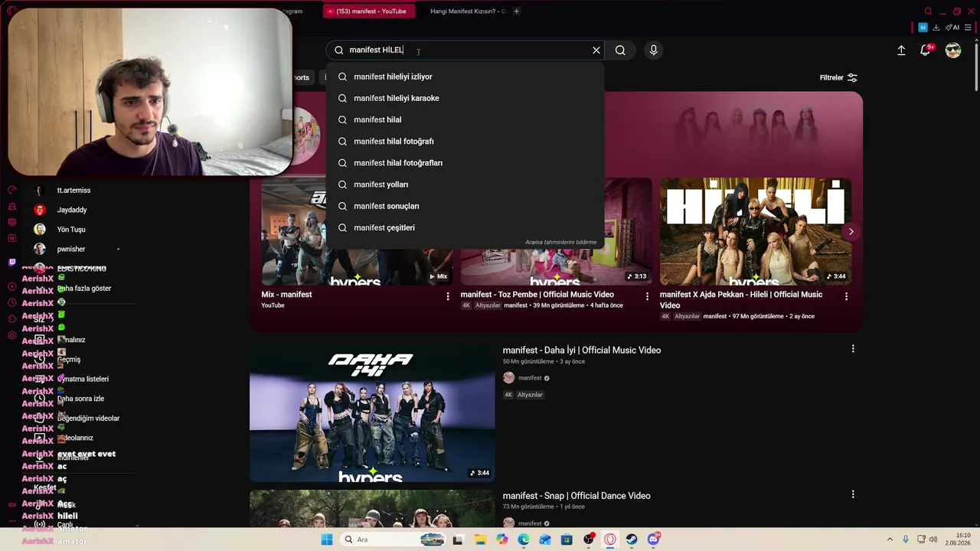
Task: Open File Explorer from taskbar
Action: [480, 540]
